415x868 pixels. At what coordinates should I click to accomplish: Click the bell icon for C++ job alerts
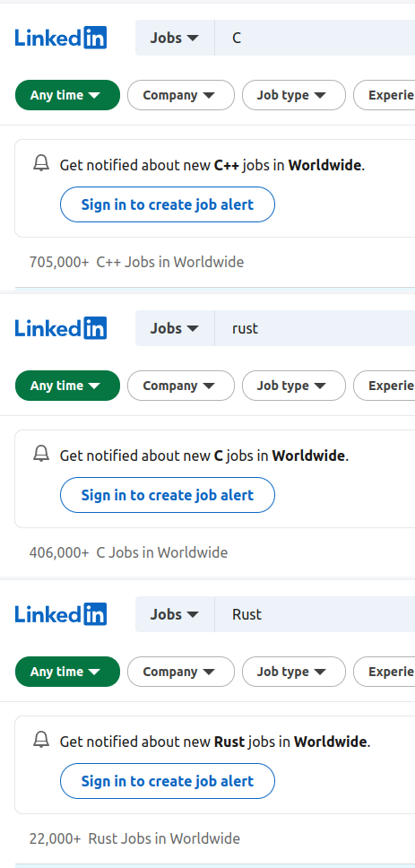(41, 163)
